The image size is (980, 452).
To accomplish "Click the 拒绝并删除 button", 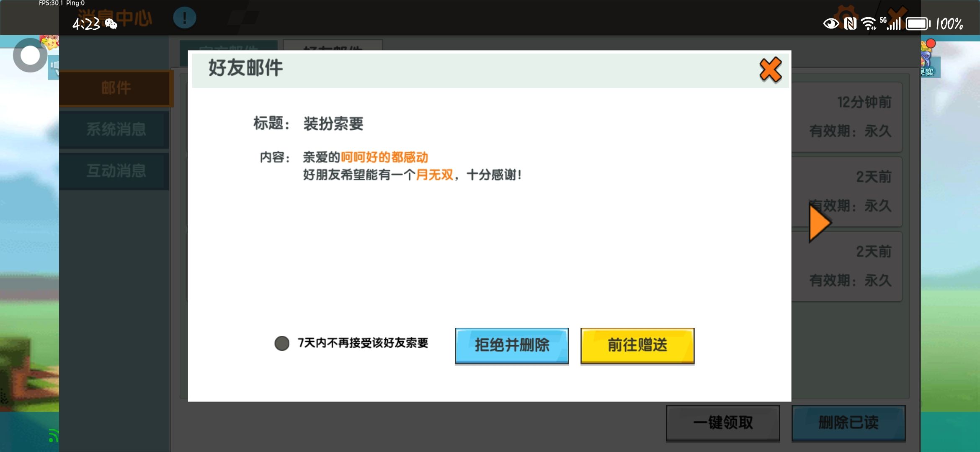I will (x=511, y=345).
